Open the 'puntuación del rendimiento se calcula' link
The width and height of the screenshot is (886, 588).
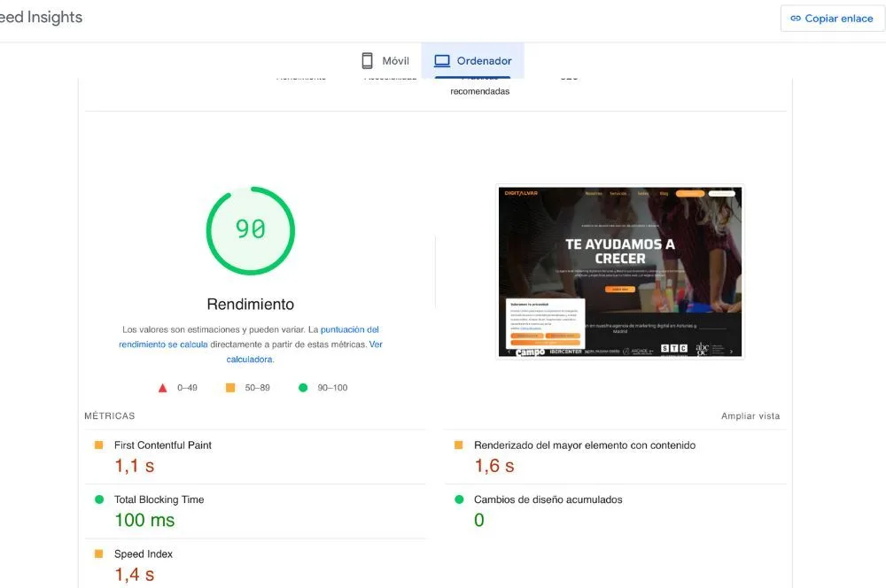(x=249, y=337)
